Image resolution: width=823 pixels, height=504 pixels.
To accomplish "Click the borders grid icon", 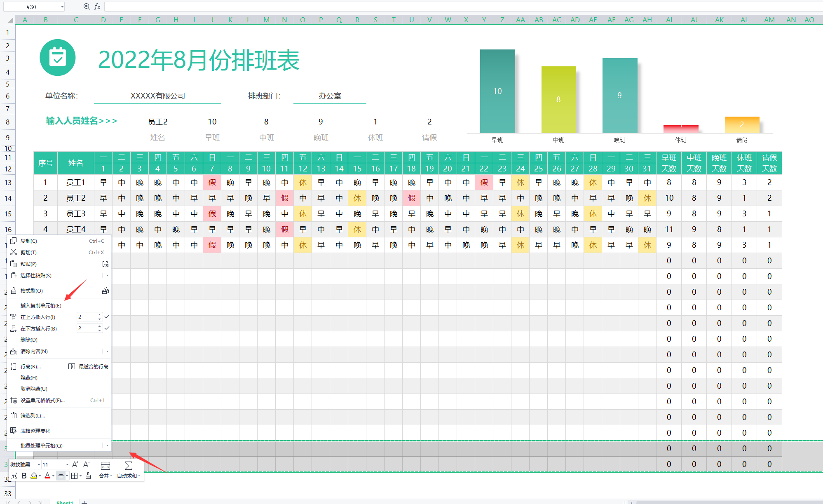I will (x=74, y=476).
